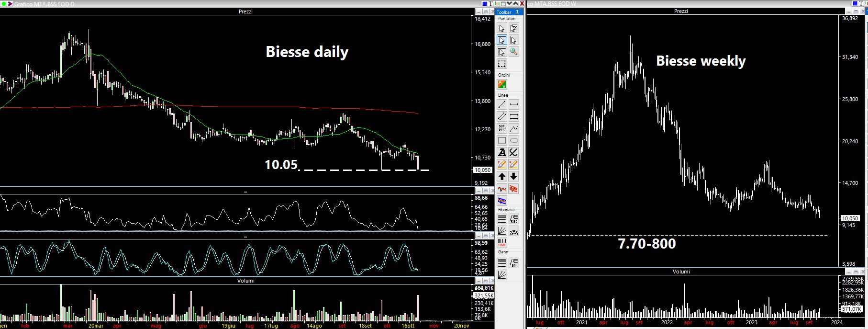Image resolution: width=868 pixels, height=329 pixels.
Task: Pick the horizontal parallel lines tool
Action: [x=513, y=116]
